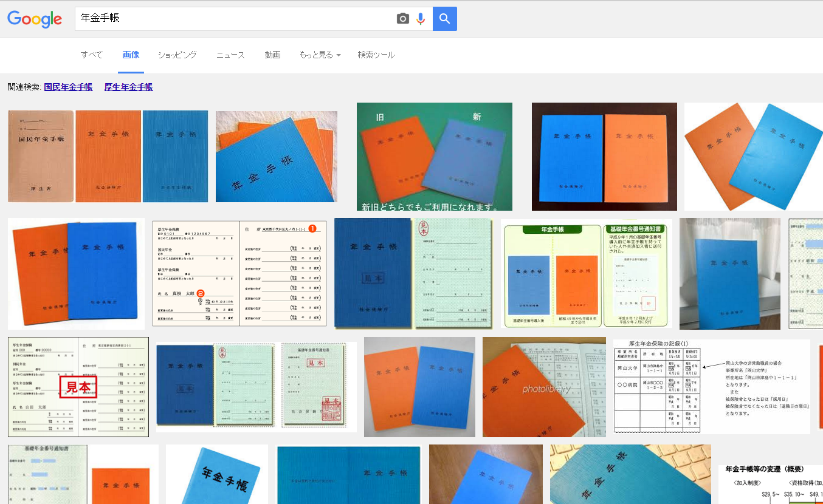
Task: Open thumbnail with 旧 and 新 labels
Action: (435, 157)
